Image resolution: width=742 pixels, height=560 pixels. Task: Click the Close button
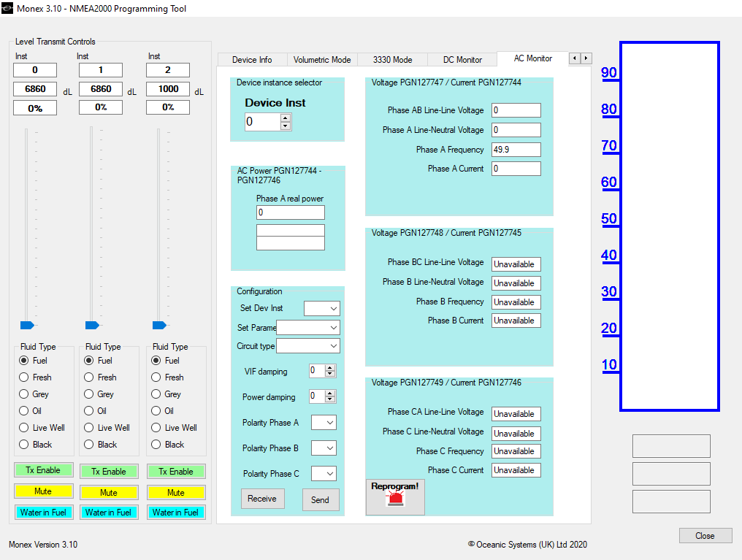pyautogui.click(x=705, y=535)
